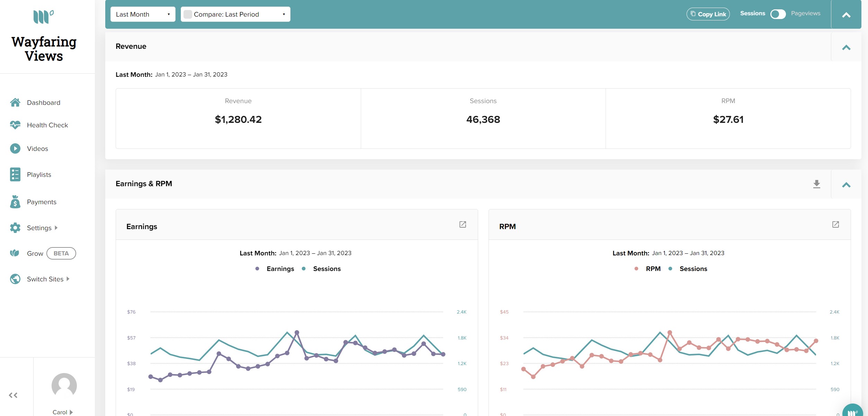The height and width of the screenshot is (416, 868).
Task: Click the Revenue $1,280.42 value
Action: coord(238,119)
